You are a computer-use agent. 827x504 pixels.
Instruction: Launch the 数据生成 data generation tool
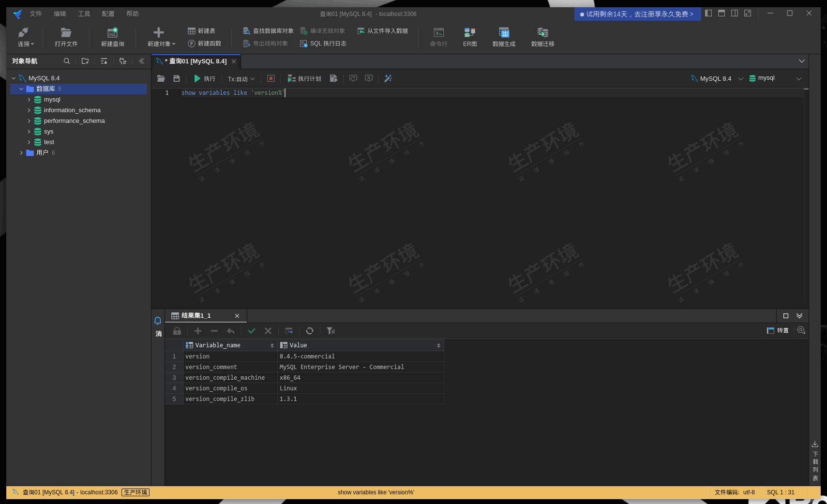(x=504, y=36)
